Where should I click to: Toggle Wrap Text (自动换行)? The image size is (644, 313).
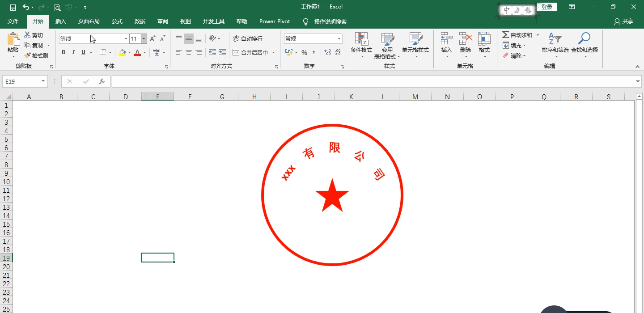(248, 38)
